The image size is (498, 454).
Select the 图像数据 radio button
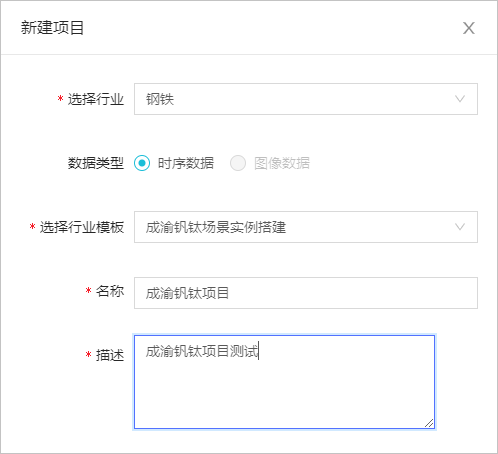[x=238, y=163]
